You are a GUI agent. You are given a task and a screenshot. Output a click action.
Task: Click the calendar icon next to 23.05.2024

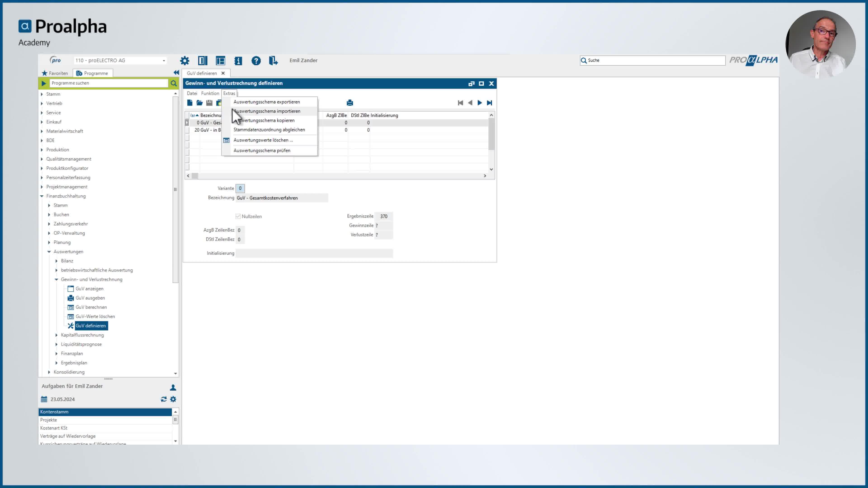[x=44, y=399]
